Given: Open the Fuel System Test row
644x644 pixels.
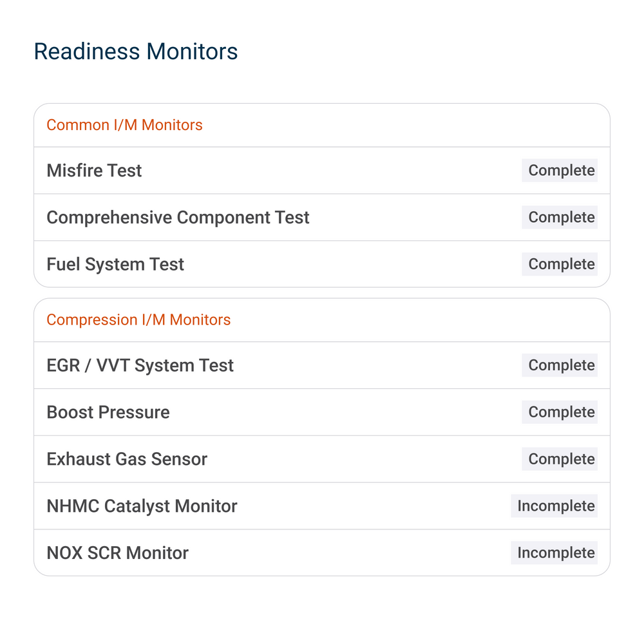Looking at the screenshot, I should [322, 264].
